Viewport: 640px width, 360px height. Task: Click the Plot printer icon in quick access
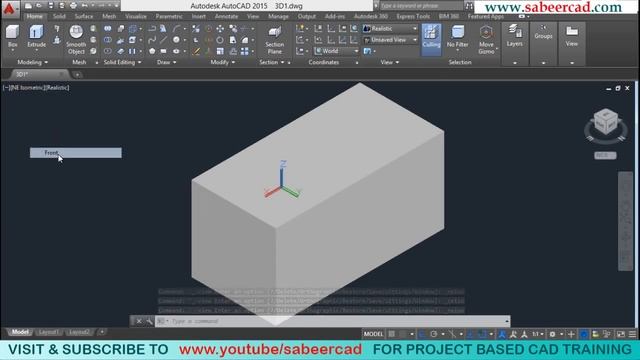click(73, 6)
